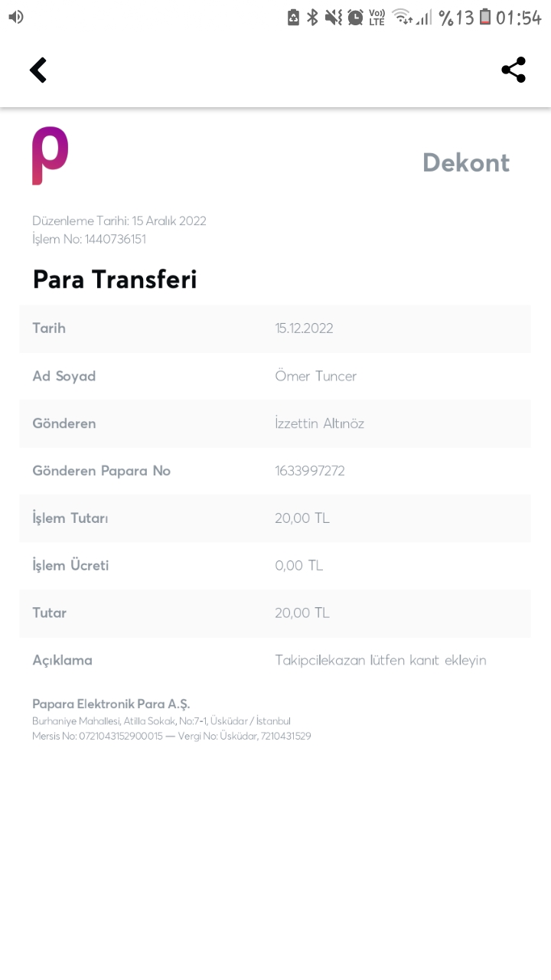Viewport: 551px width, 980px height.
Task: Tap the Papara logo
Action: coord(51,155)
